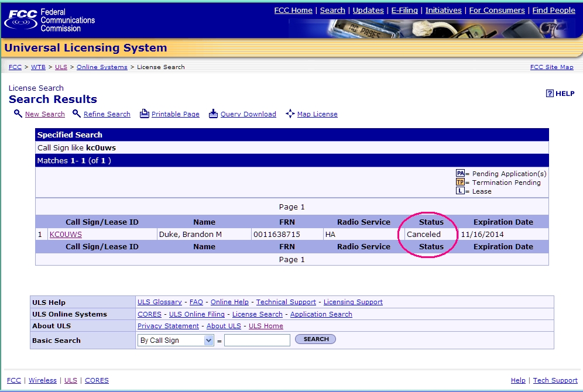The image size is (583, 392).
Task: Open E-Filing in top navigation
Action: (x=404, y=11)
